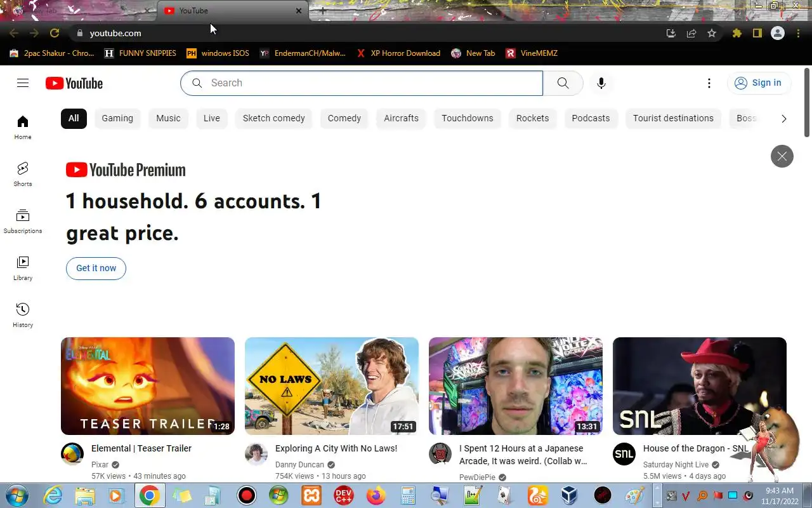This screenshot has width=812, height=508.
Task: Open the Chrome profile avatar
Action: [x=778, y=33]
